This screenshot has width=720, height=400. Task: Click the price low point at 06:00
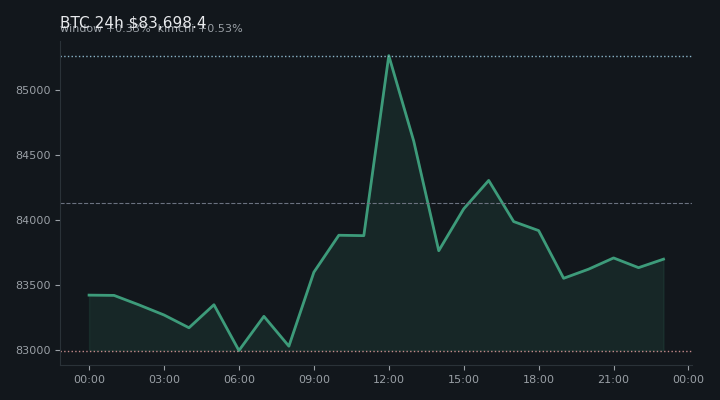tap(239, 350)
